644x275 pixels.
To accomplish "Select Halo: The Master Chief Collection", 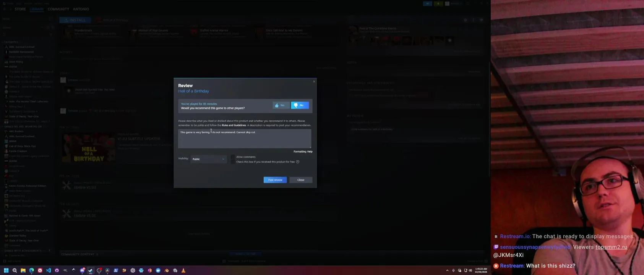I will [29, 102].
